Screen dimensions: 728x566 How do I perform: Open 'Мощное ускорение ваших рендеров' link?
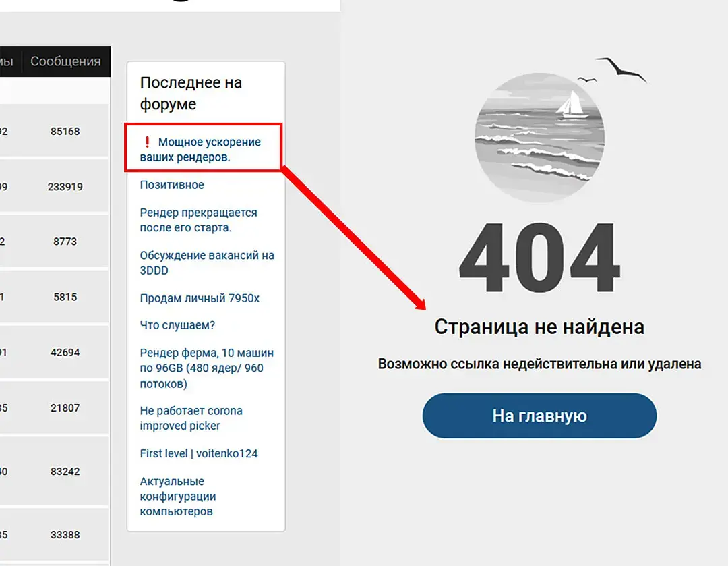200,149
